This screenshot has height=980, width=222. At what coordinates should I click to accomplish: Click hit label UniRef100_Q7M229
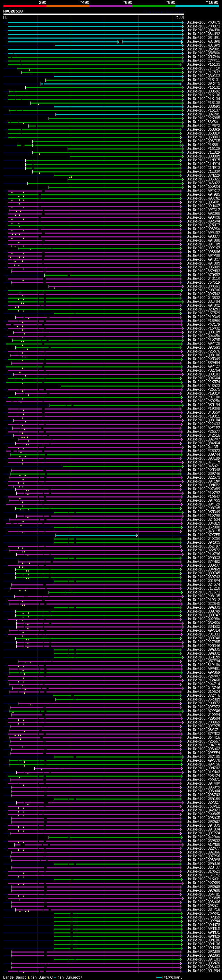tap(203, 175)
